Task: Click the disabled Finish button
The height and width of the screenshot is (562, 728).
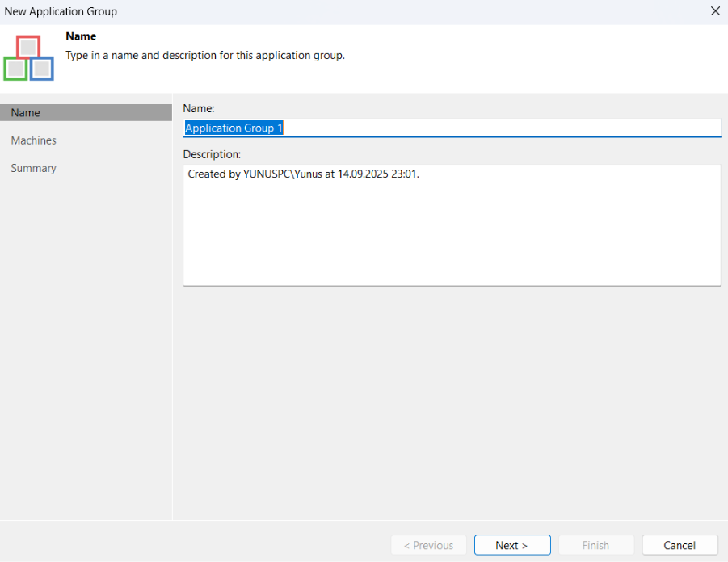Action: pos(595,545)
